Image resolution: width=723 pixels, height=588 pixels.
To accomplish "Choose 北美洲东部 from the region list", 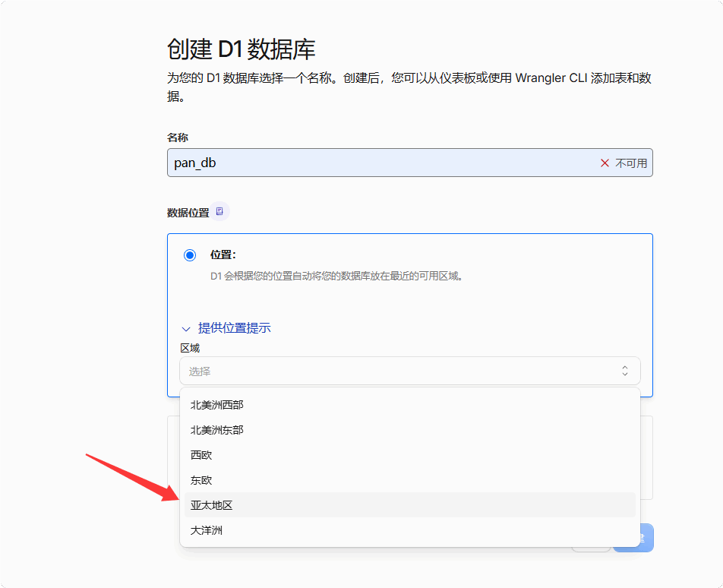I will 409,430.
